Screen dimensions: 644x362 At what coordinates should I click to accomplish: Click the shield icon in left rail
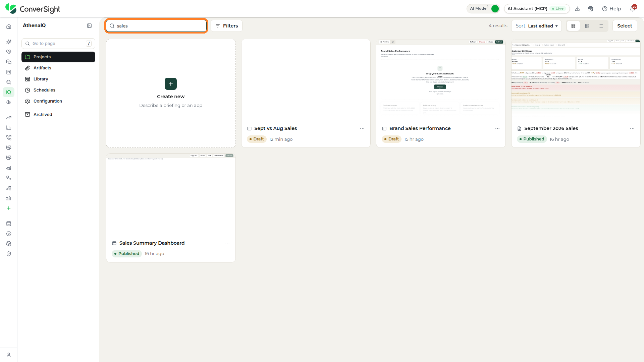pos(9,254)
